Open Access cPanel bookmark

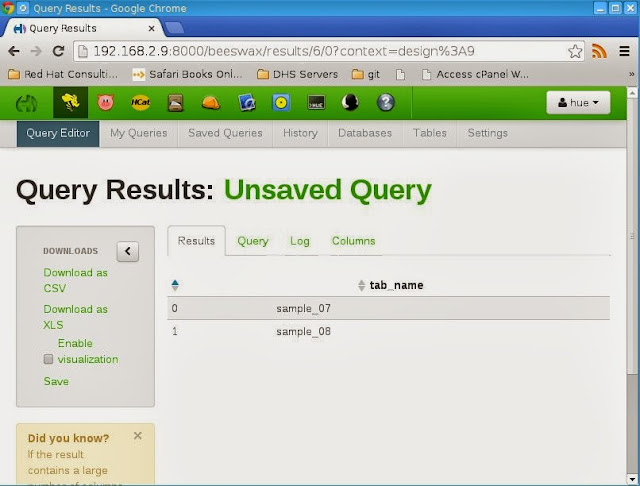tap(475, 74)
